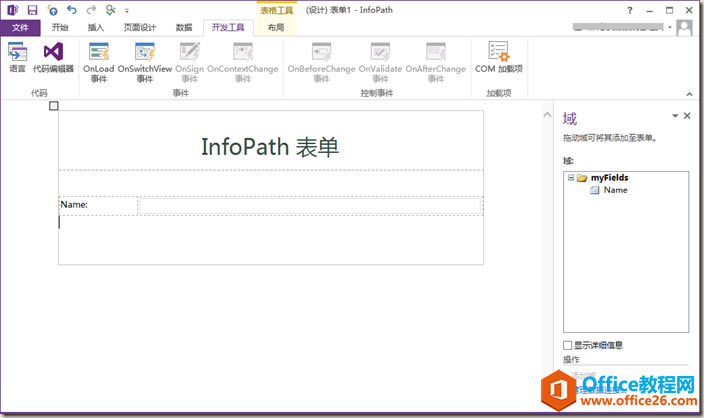Enable 显示详细信息 checkbox
Image resolution: width=704 pixels, height=418 pixels.
pos(568,345)
